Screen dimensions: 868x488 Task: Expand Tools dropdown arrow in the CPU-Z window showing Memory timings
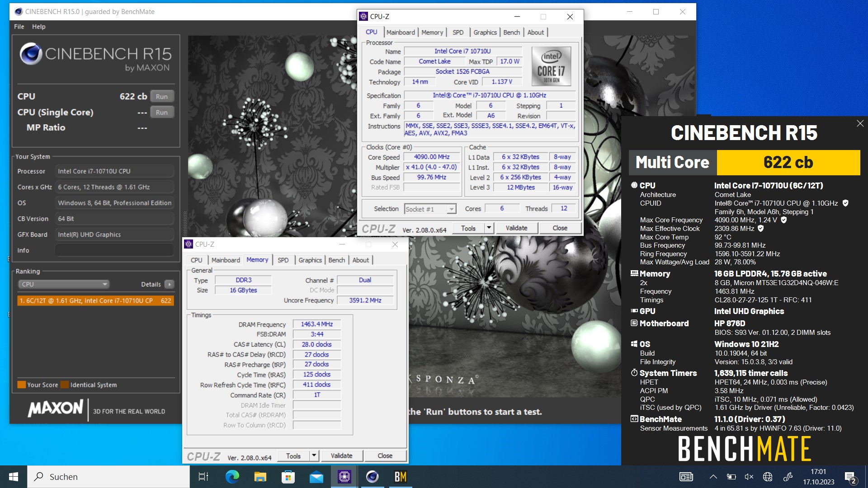(x=314, y=456)
